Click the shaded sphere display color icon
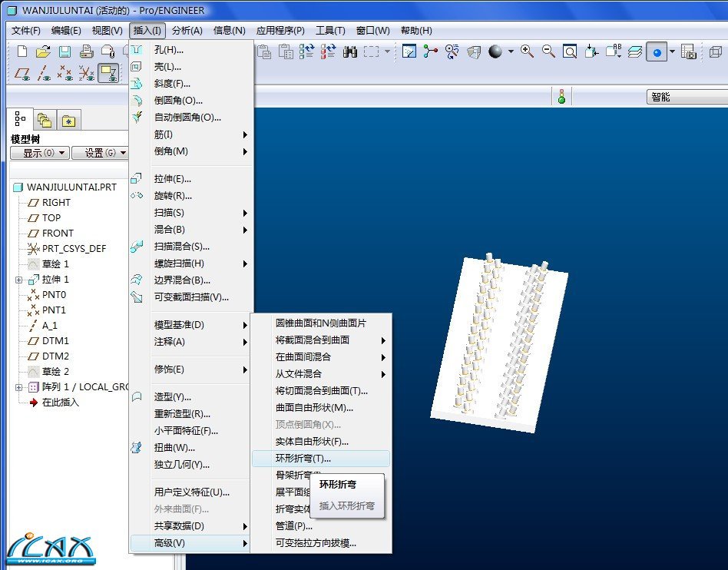728x570 pixels. [x=495, y=51]
